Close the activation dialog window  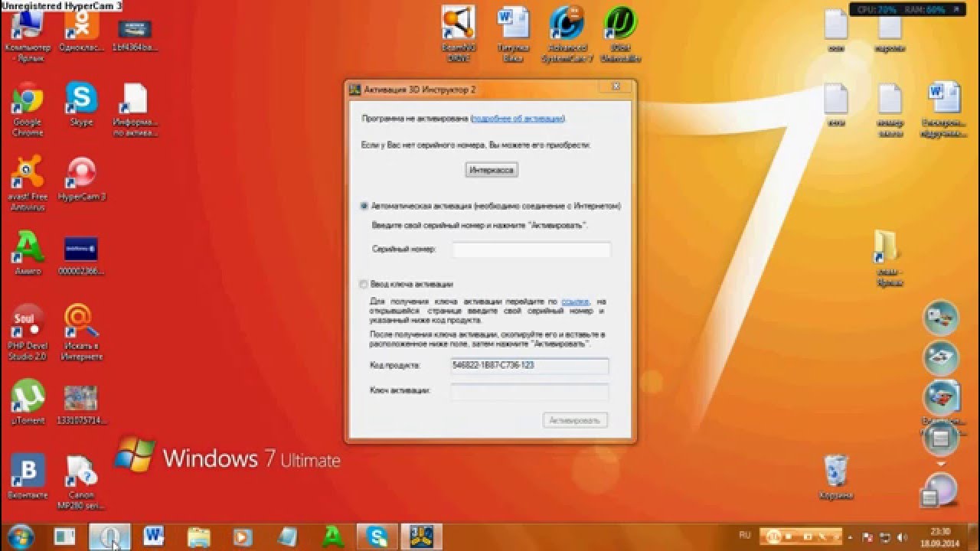pyautogui.click(x=616, y=88)
